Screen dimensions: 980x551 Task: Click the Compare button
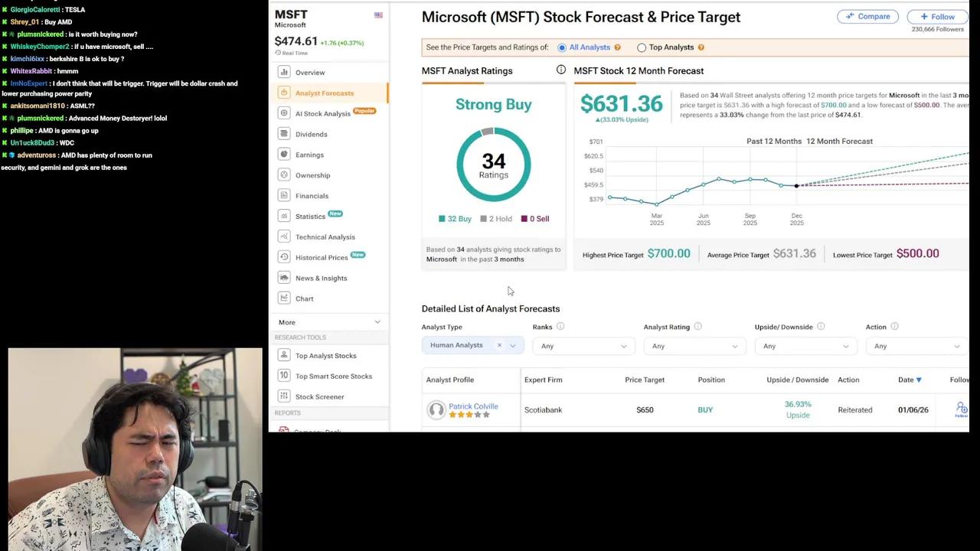(x=867, y=16)
